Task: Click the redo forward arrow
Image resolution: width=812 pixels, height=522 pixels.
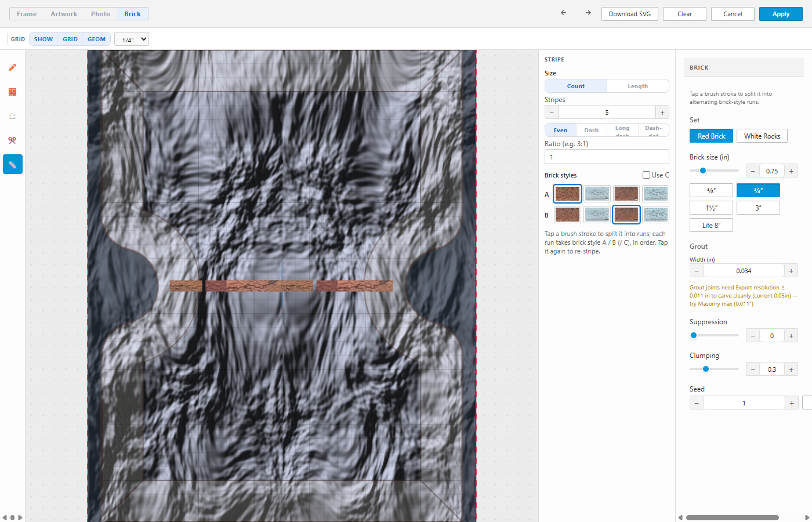Action: pos(588,13)
